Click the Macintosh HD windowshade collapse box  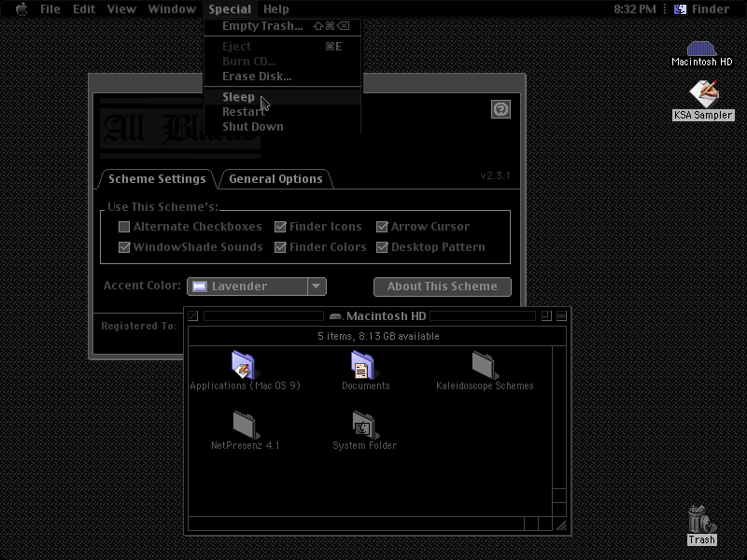click(561, 315)
